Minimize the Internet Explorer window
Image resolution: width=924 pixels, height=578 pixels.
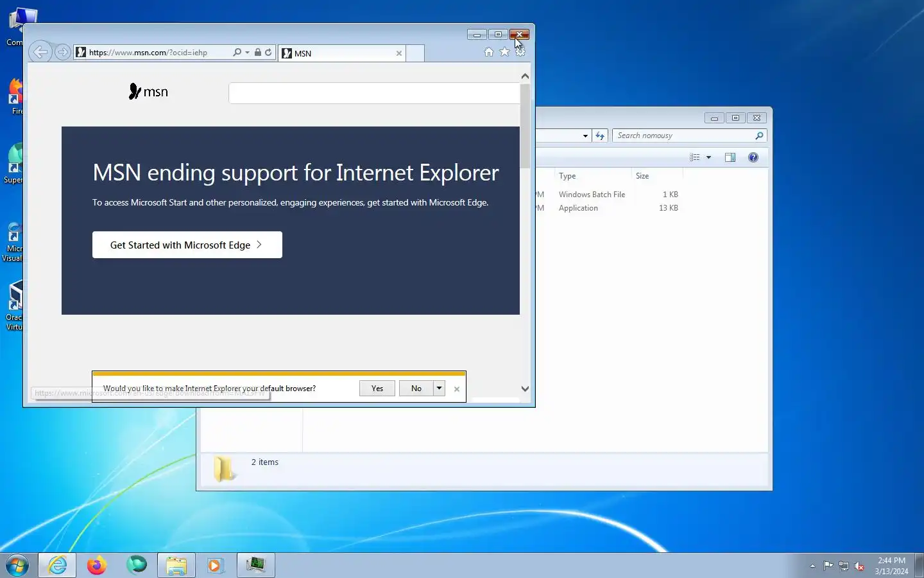(x=477, y=35)
